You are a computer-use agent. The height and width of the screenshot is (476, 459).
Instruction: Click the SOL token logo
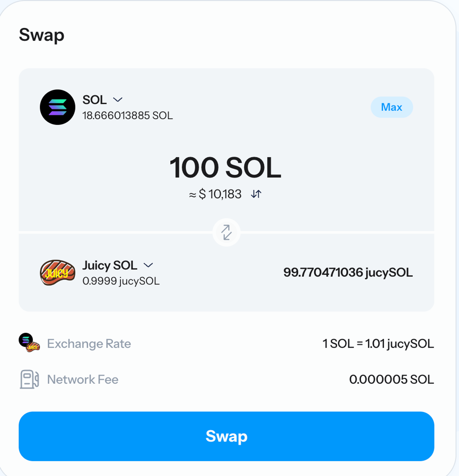tap(58, 107)
